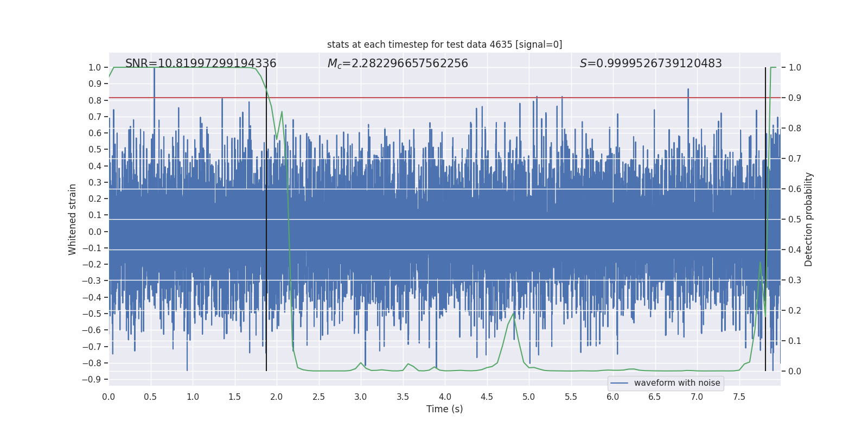Click the plot title about test data 4635

(x=444, y=44)
